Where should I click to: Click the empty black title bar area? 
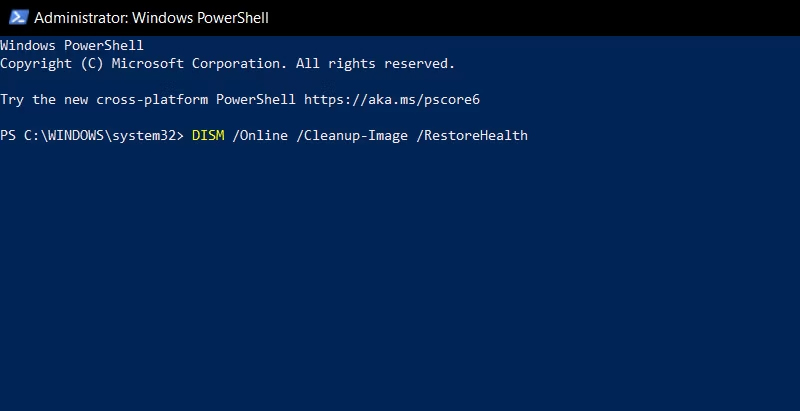point(531,18)
